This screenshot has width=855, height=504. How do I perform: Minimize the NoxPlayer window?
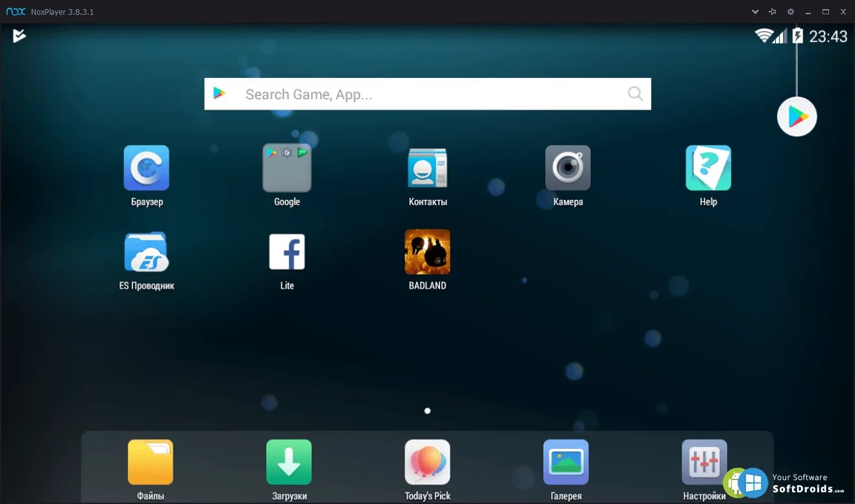tap(808, 12)
